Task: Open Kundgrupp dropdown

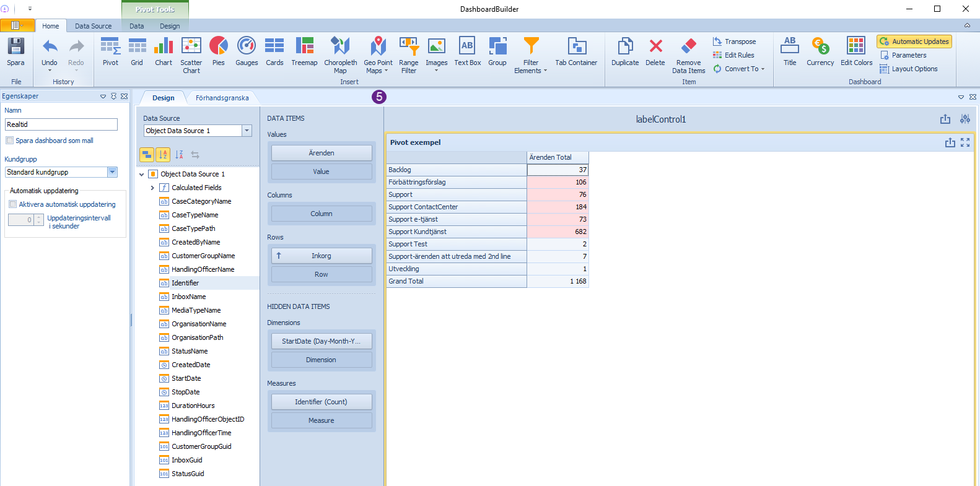Action: pos(112,172)
